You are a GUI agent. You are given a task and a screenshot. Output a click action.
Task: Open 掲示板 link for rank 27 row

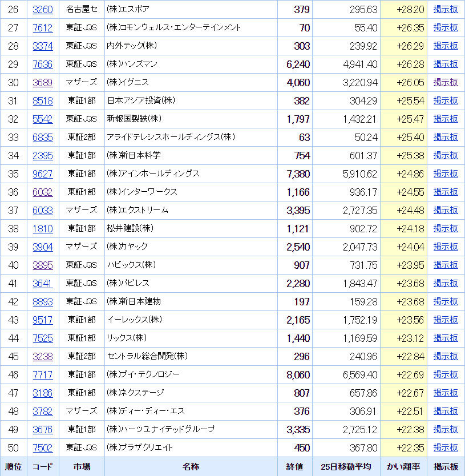(x=446, y=27)
